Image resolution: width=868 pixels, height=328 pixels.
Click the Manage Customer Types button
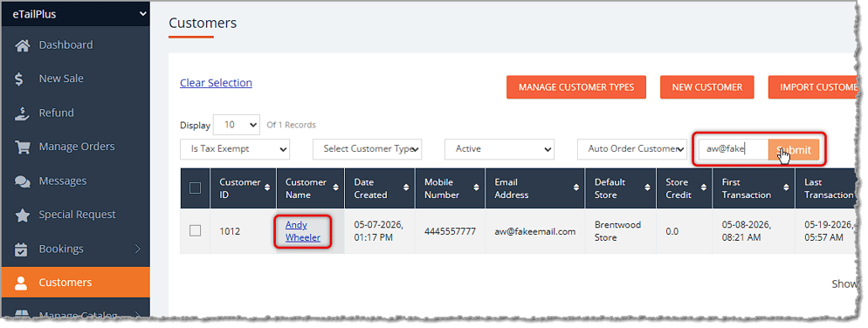click(x=576, y=87)
